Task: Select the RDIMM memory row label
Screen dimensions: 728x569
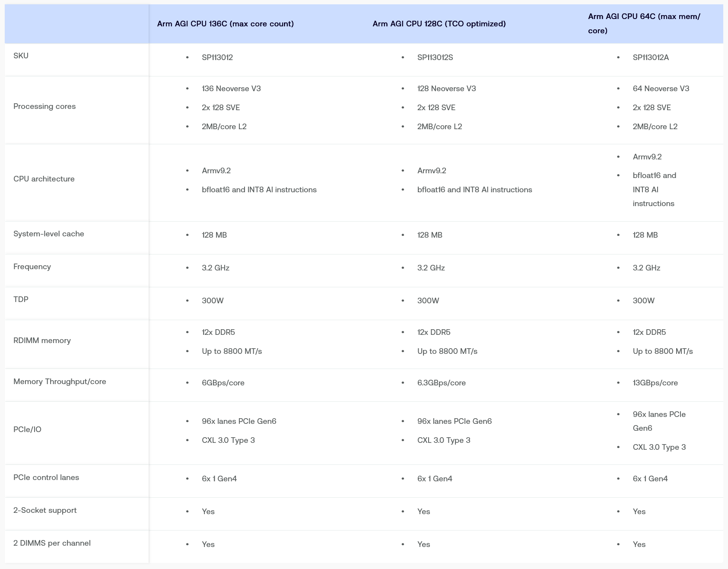Action: [42, 340]
